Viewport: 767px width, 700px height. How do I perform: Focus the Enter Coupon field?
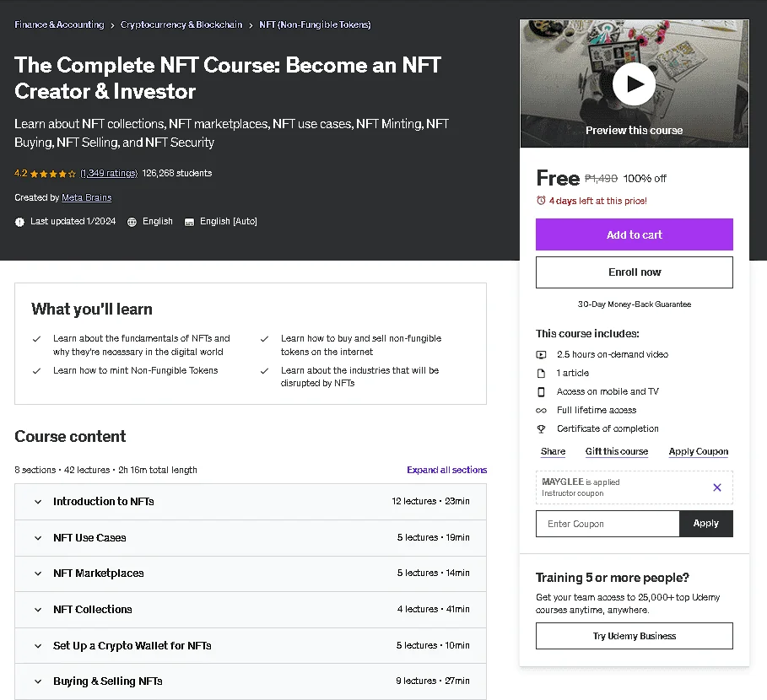pyautogui.click(x=608, y=524)
